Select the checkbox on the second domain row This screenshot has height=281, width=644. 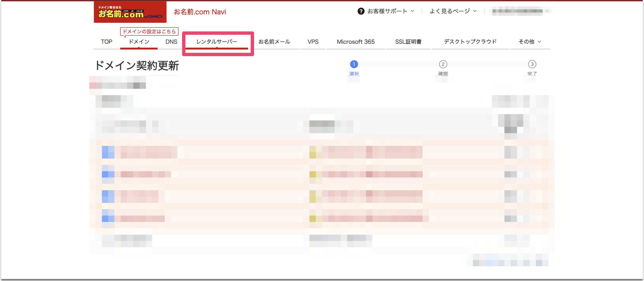click(108, 174)
